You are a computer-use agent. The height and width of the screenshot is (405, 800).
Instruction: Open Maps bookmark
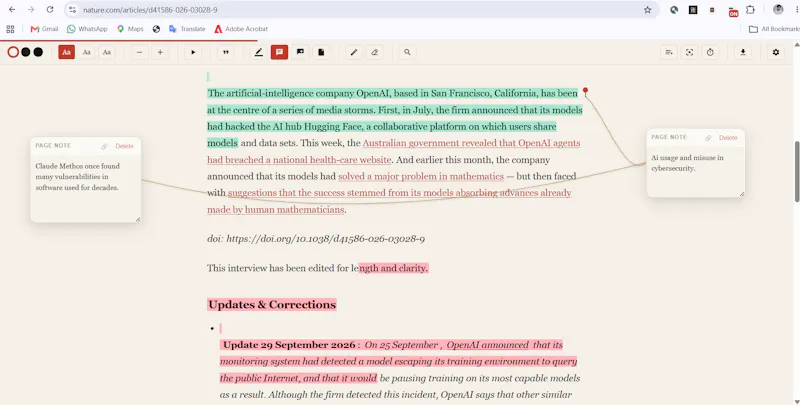(130, 29)
